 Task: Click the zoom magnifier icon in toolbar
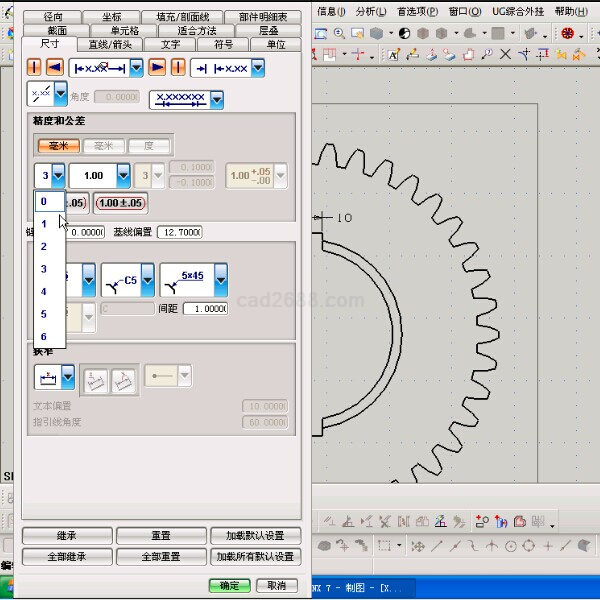340,33
